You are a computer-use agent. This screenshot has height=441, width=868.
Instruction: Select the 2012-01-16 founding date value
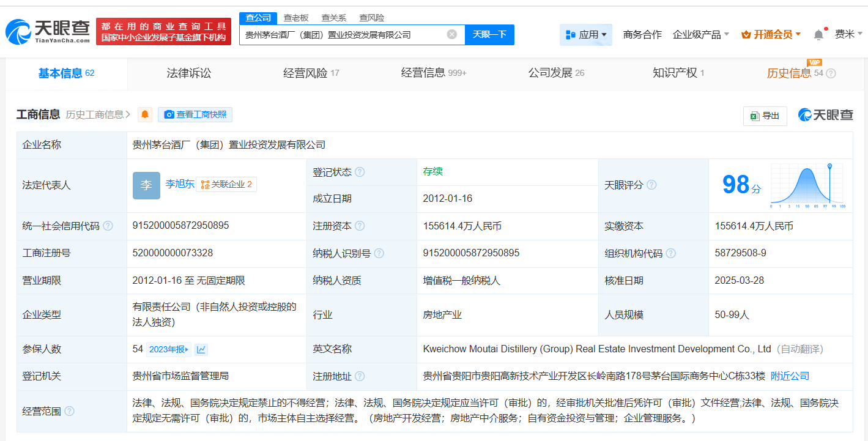[448, 199]
